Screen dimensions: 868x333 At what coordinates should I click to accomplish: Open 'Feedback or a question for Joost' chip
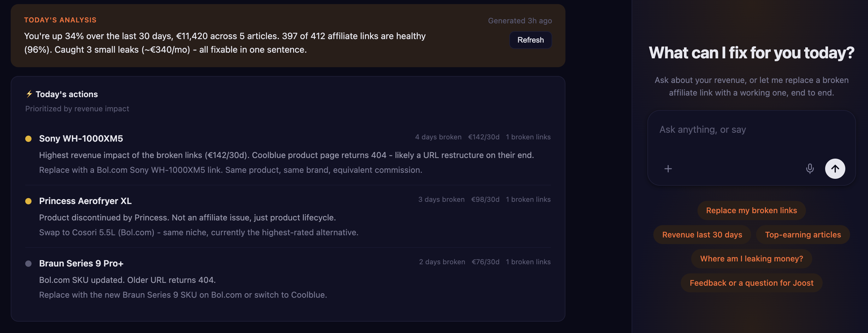751,283
